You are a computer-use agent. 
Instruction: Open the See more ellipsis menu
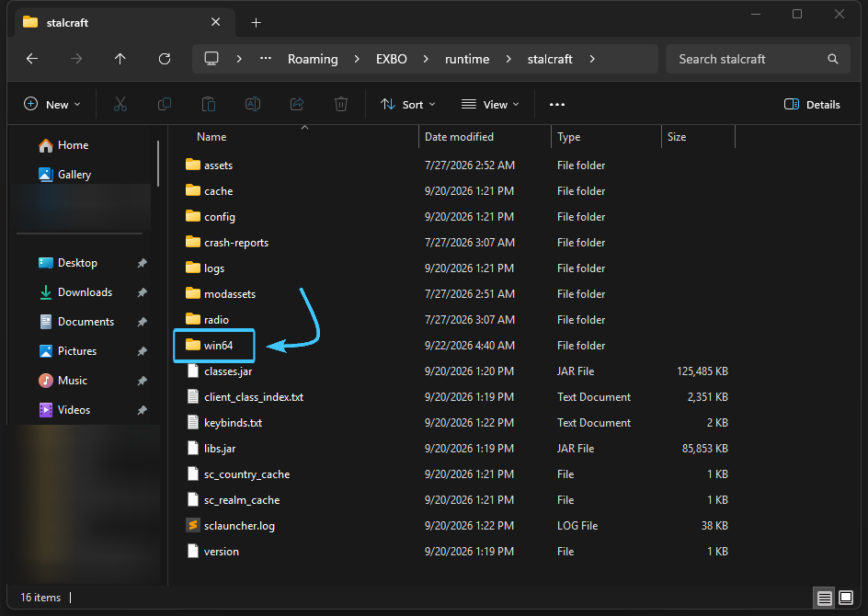click(557, 105)
